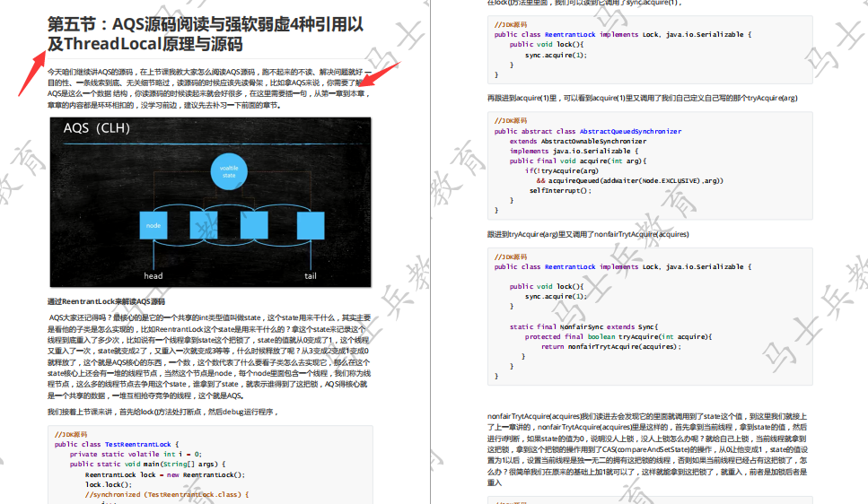The height and width of the screenshot is (504, 868).
Task: Click the blue square labeled "node"
Action: tap(153, 225)
